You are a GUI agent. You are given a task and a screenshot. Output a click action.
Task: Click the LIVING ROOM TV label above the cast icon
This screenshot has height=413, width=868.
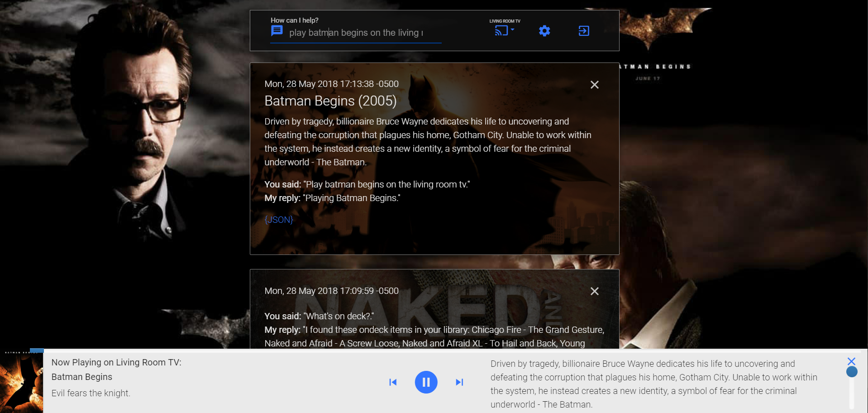pyautogui.click(x=505, y=21)
